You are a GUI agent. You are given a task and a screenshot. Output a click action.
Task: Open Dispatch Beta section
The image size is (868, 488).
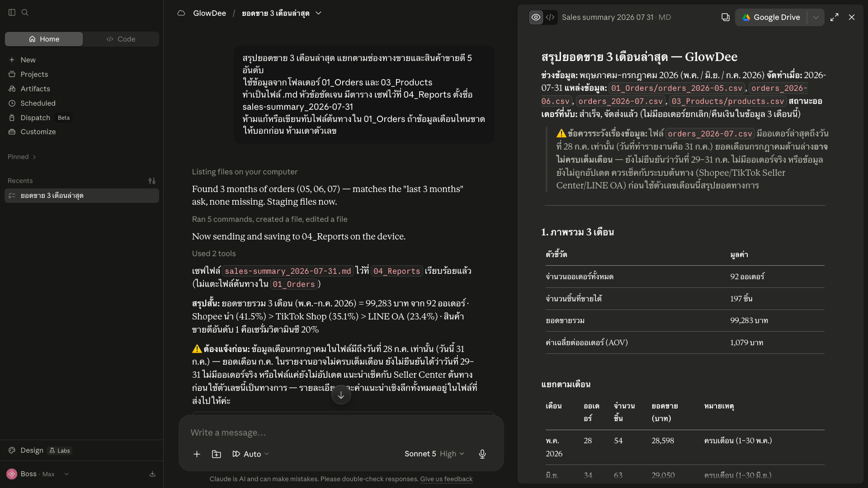click(x=35, y=117)
